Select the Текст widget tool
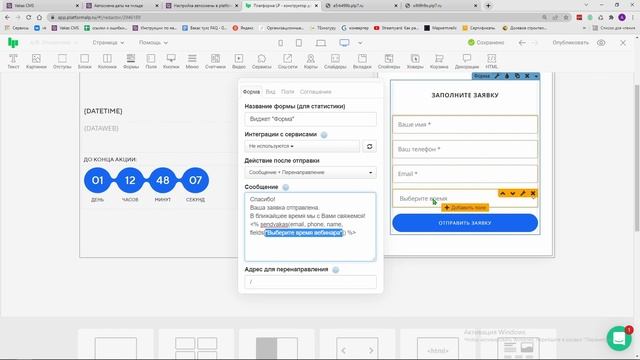This screenshot has width=640, height=360. pos(13,61)
